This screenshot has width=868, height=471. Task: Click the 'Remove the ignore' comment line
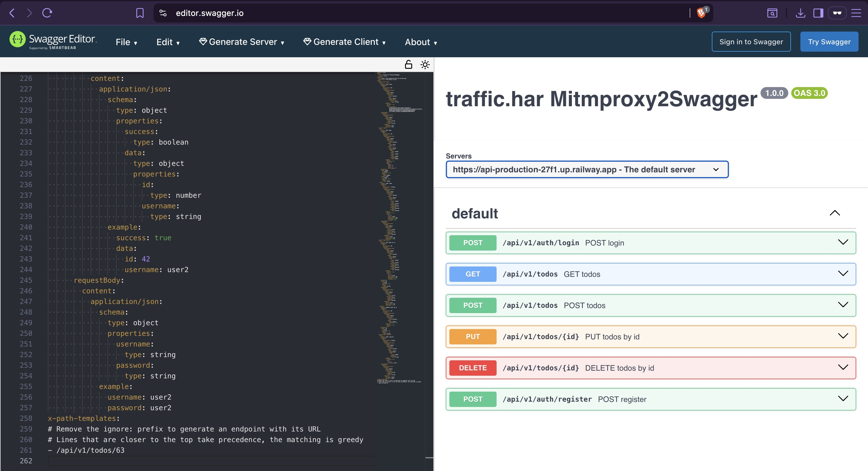[184, 429]
